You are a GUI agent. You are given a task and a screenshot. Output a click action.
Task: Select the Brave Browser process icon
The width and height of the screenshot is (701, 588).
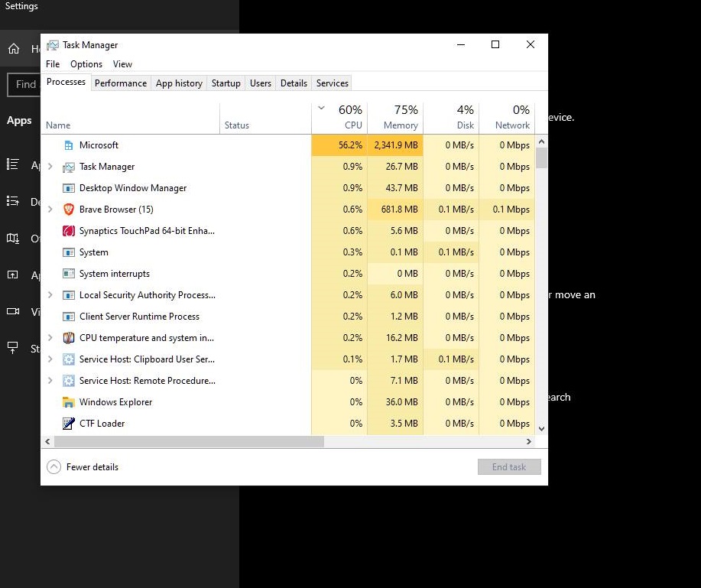click(68, 209)
